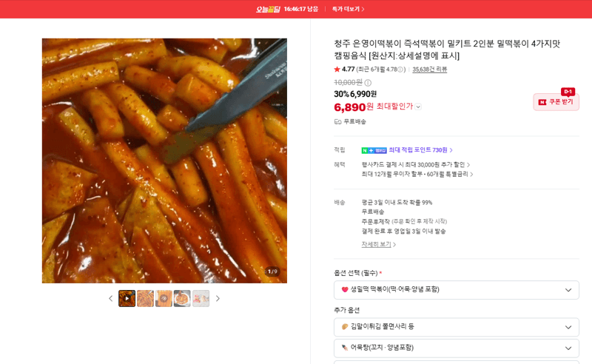Click the 1/9 image counter badge

pos(272,272)
